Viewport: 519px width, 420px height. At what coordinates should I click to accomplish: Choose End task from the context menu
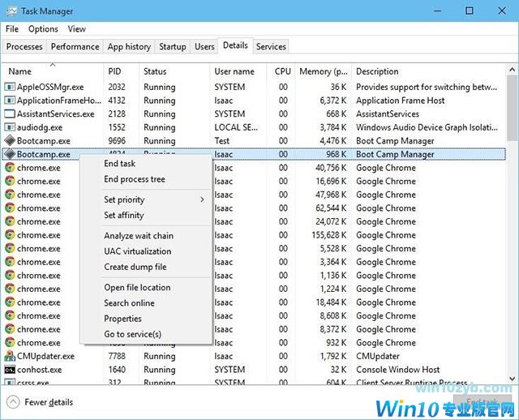click(x=120, y=164)
